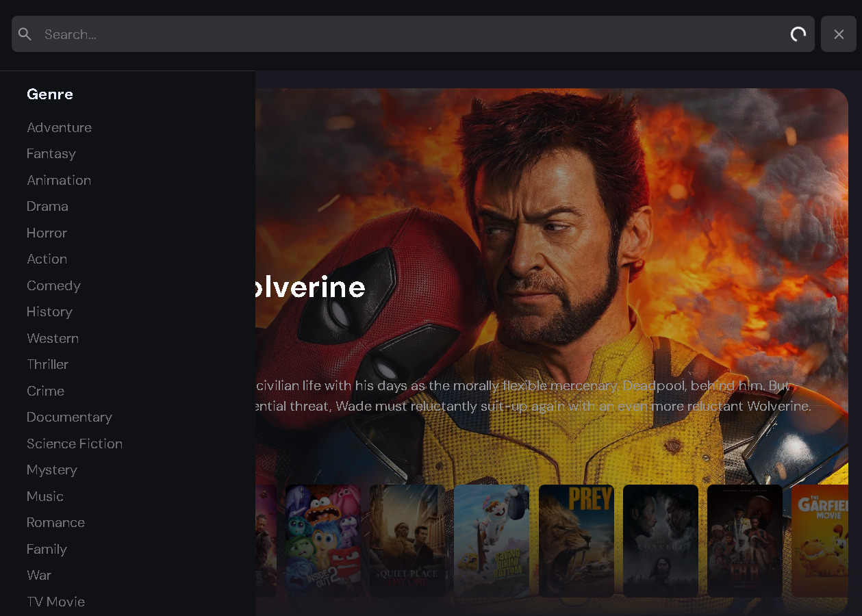Open the Convert movie poster
Image resolution: width=862 pixels, height=616 pixels.
pos(661,541)
